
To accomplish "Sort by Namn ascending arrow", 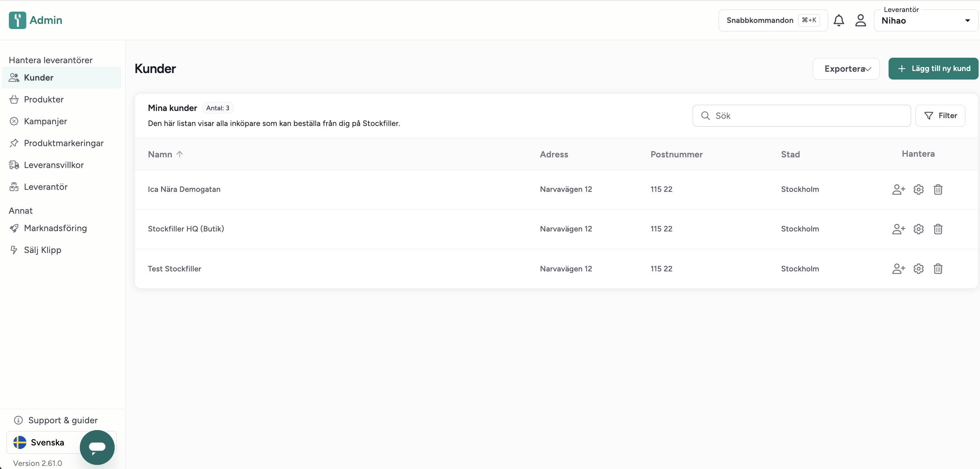I will pyautogui.click(x=179, y=154).
